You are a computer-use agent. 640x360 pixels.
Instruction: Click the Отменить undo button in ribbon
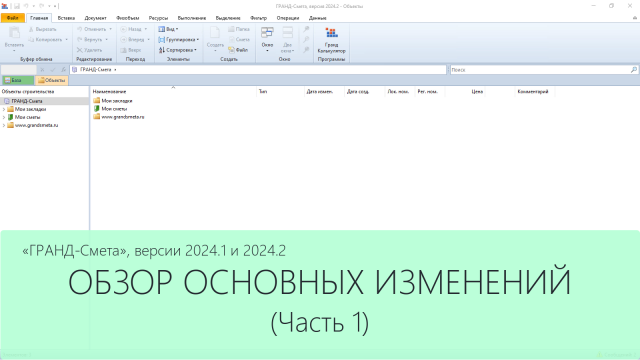(x=94, y=29)
